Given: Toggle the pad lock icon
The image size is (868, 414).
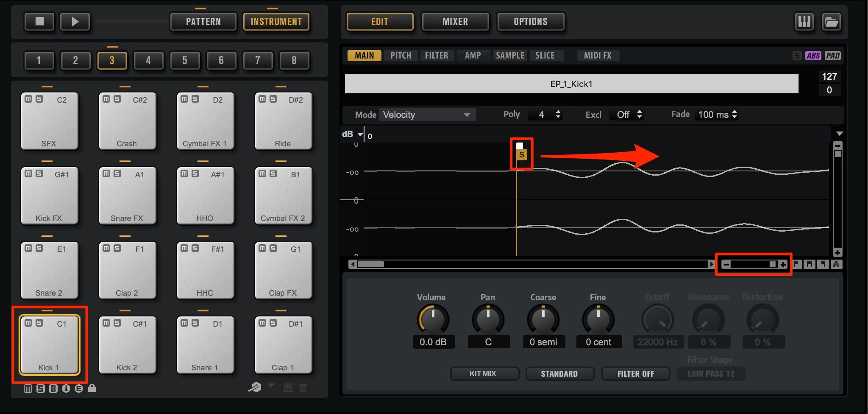Looking at the screenshot, I should pos(92,388).
